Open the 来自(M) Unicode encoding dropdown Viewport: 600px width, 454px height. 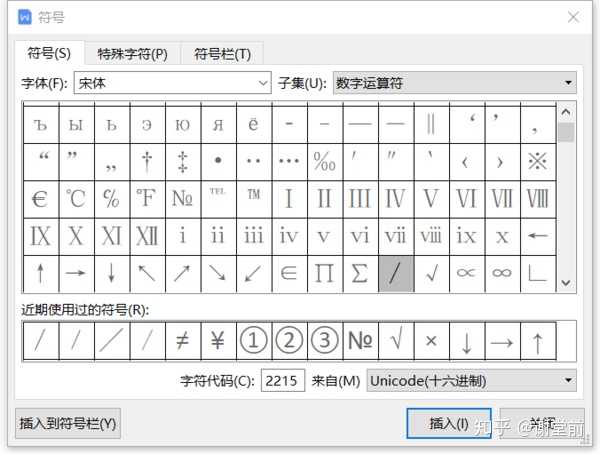[x=471, y=381]
